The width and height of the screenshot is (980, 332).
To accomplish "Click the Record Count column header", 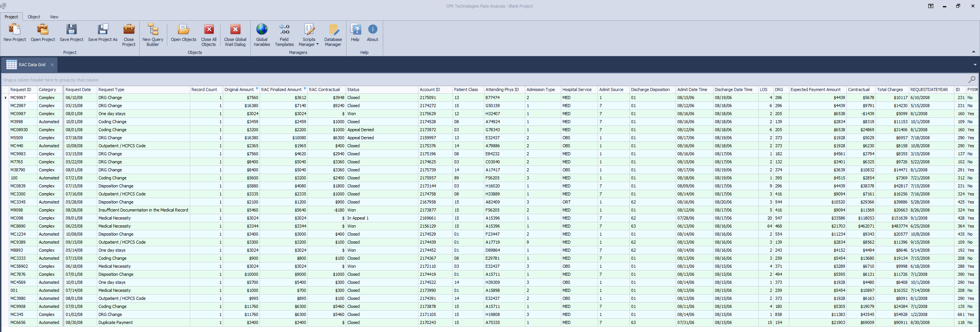I will (x=206, y=90).
